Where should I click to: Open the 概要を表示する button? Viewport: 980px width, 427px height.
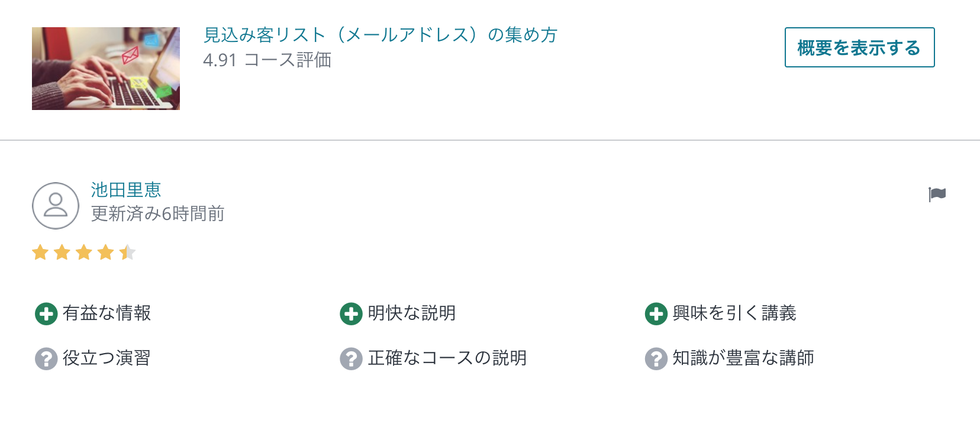[859, 47]
